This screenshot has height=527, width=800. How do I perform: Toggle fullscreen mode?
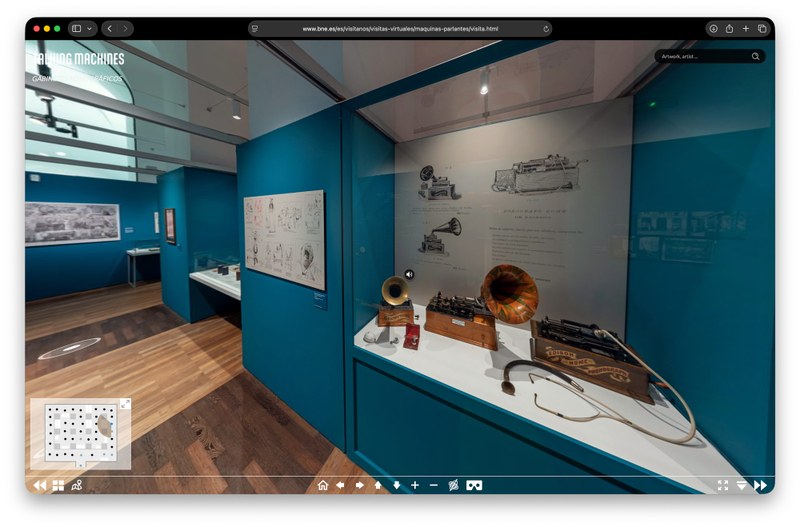723,485
